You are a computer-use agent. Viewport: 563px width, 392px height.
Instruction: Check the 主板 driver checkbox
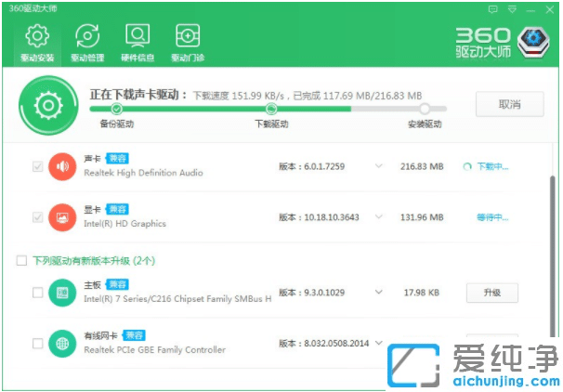coord(37,293)
